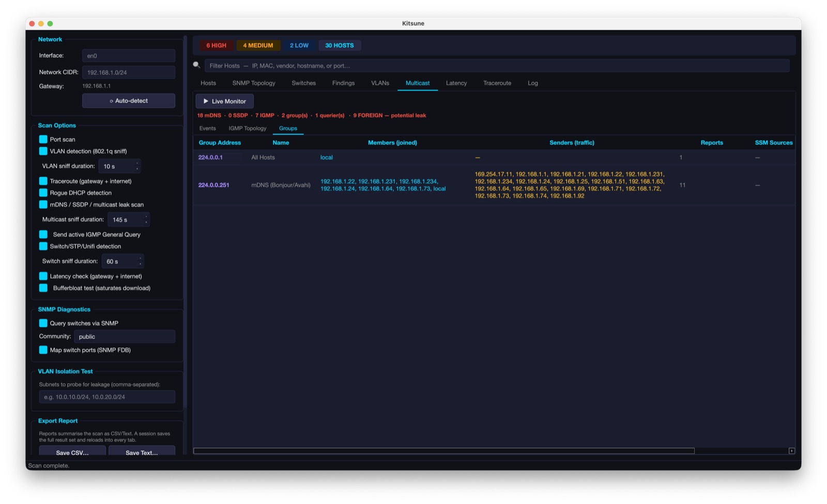Toggle mDNS / SSDP / multicast leak scan
This screenshot has width=827, height=504.
(43, 204)
